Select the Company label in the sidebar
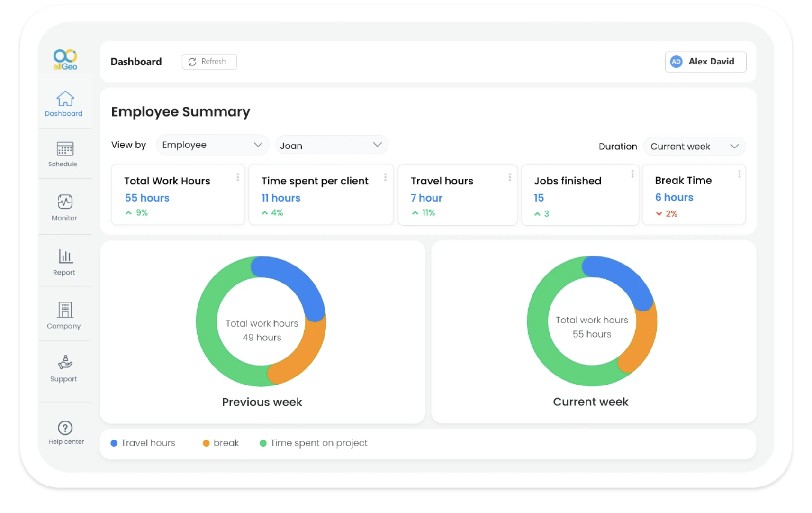Viewport: 812px width, 513px height. pyautogui.click(x=63, y=326)
